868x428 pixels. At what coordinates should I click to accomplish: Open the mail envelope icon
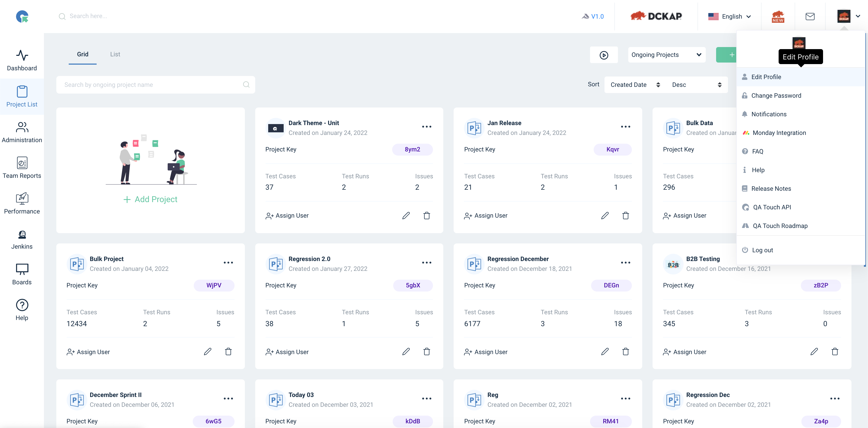810,17
